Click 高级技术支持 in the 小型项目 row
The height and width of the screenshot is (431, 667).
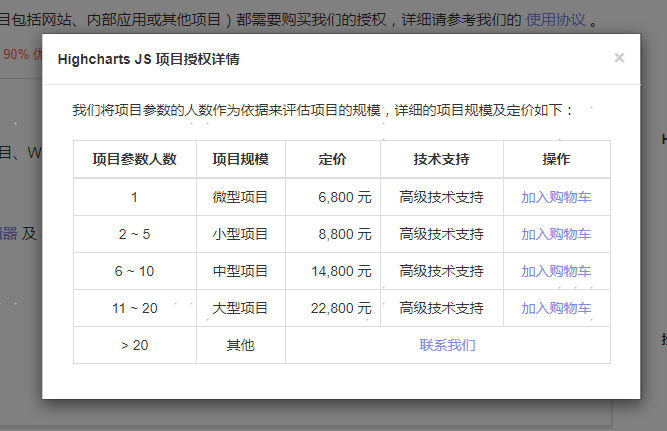442,234
